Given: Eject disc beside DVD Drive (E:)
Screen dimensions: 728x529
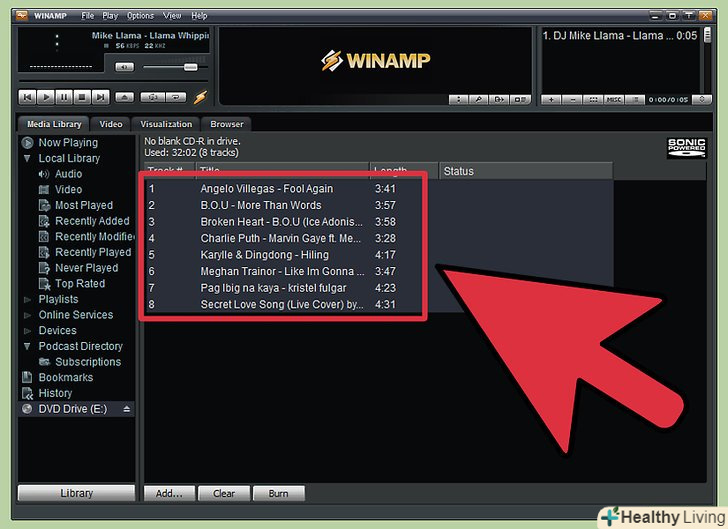Looking at the screenshot, I should 126,409.
